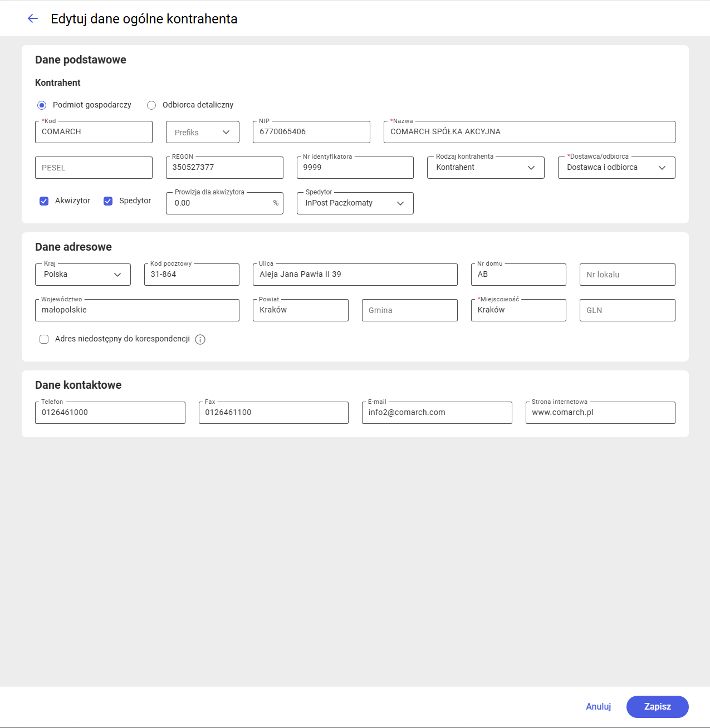The width and height of the screenshot is (710, 728).
Task: Select Podmiot gospodarczy radio button
Action: click(42, 105)
